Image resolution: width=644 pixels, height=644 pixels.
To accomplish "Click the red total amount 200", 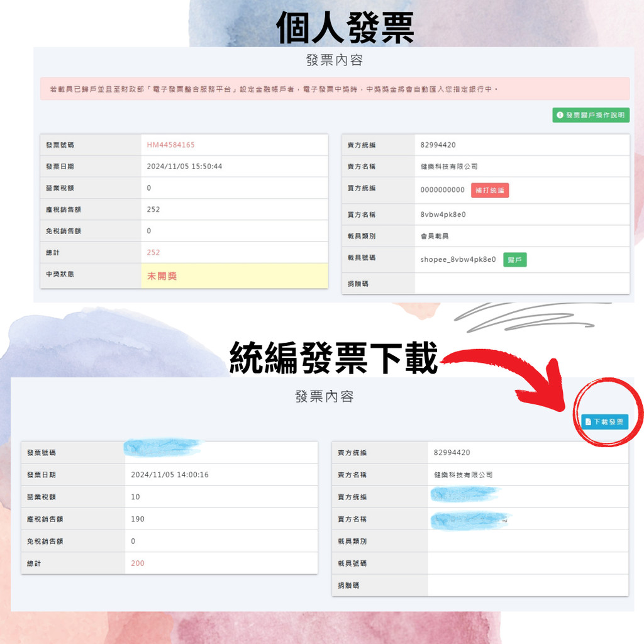I will (x=138, y=563).
